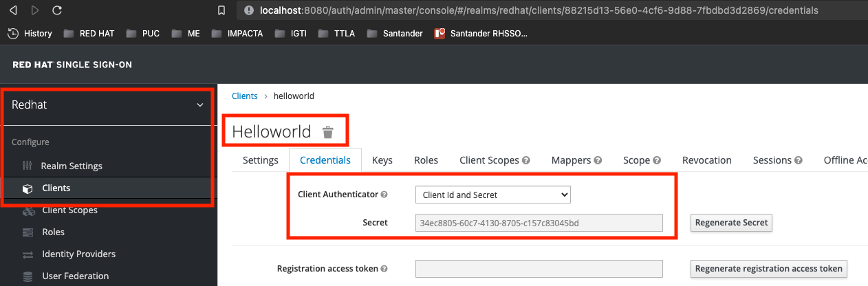Click the Realm Settings sliders icon
This screenshot has height=286, width=868.
(x=28, y=166)
